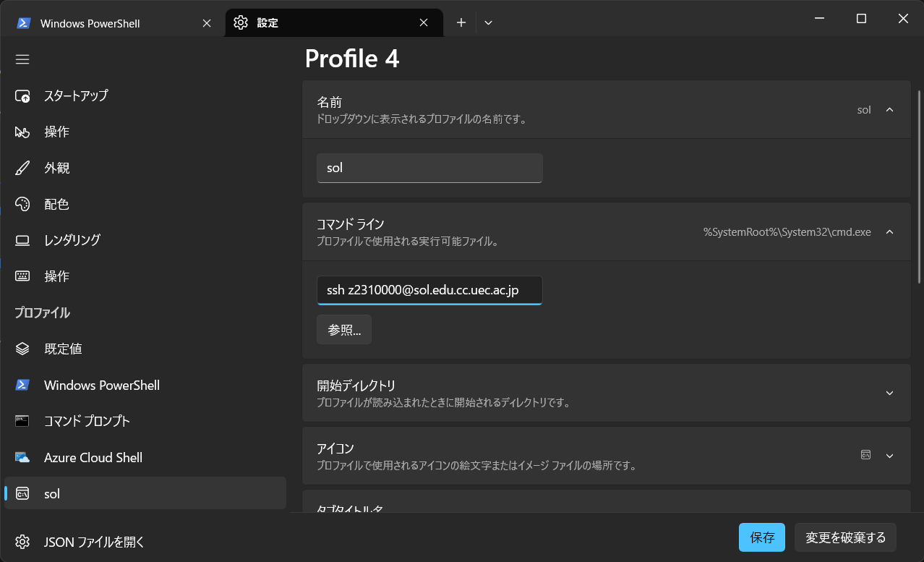Click the ssh command line text field
Viewport: 924px width, 562px height.
[x=429, y=291]
